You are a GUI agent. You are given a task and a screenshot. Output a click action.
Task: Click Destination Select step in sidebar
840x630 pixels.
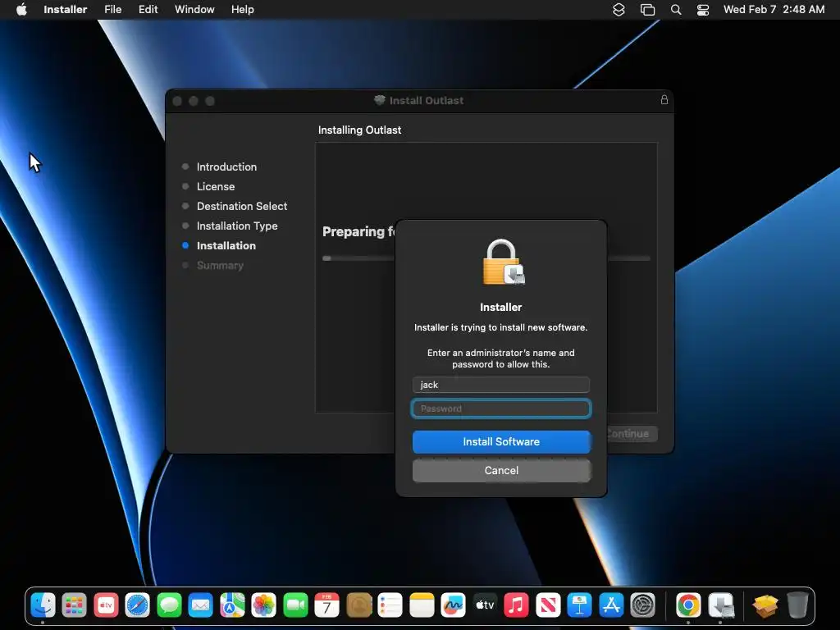tap(242, 206)
